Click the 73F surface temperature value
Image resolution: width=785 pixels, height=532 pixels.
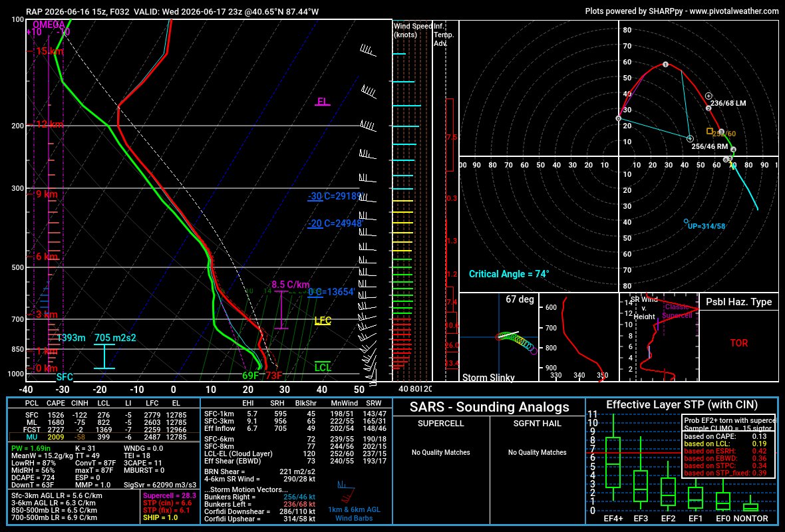[274, 375]
